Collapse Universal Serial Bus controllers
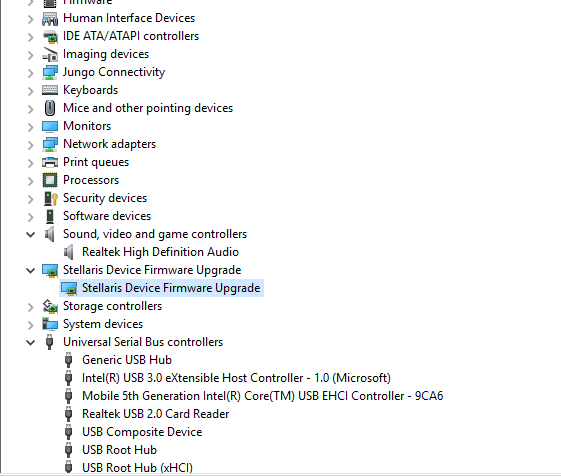Image resolution: width=561 pixels, height=476 pixels. tap(31, 343)
